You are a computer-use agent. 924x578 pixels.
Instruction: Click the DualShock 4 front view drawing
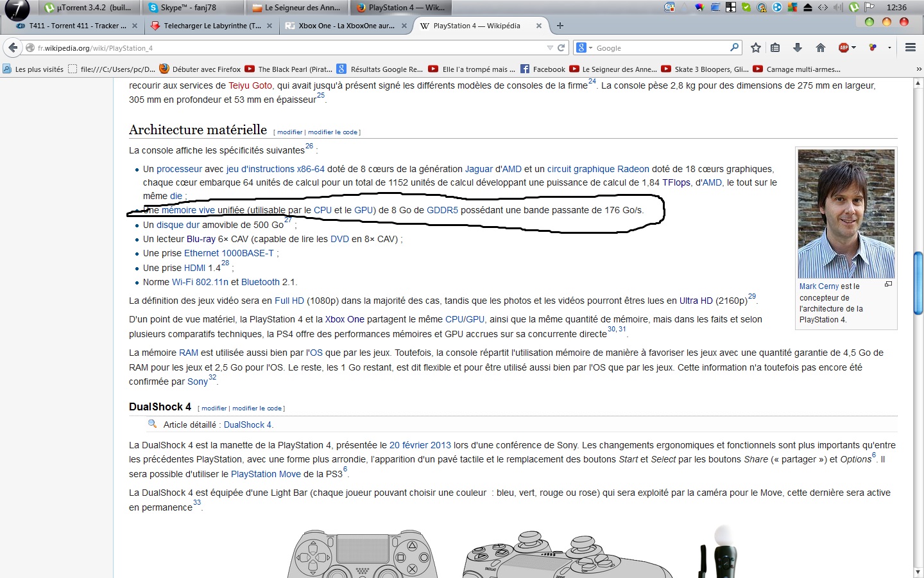(363, 554)
